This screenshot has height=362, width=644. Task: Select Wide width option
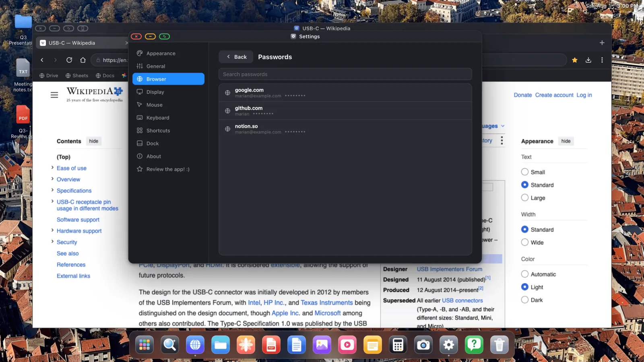coord(525,242)
